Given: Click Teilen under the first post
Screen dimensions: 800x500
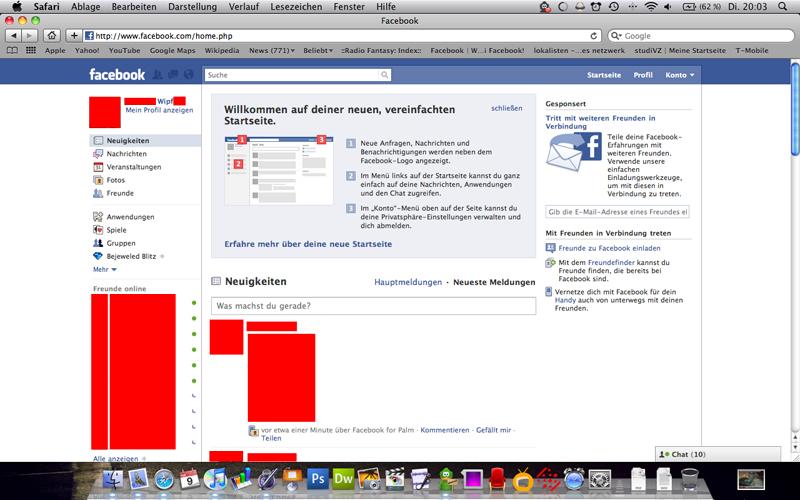Looking at the screenshot, I should (x=271, y=438).
